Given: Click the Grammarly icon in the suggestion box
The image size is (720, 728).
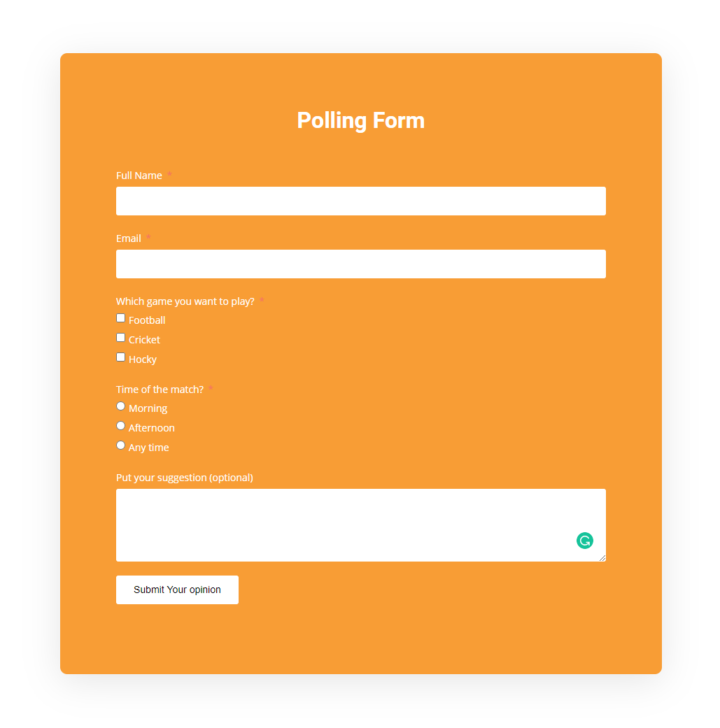Looking at the screenshot, I should pos(584,541).
